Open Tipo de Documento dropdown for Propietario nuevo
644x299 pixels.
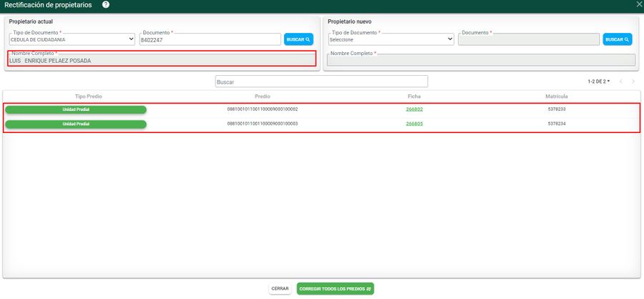[x=390, y=40]
